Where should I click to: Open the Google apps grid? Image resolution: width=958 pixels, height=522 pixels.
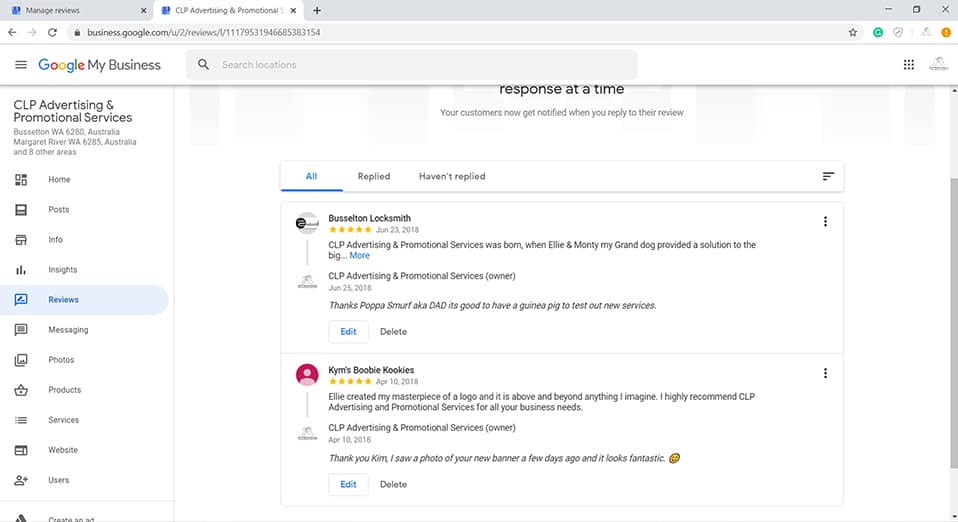point(909,64)
